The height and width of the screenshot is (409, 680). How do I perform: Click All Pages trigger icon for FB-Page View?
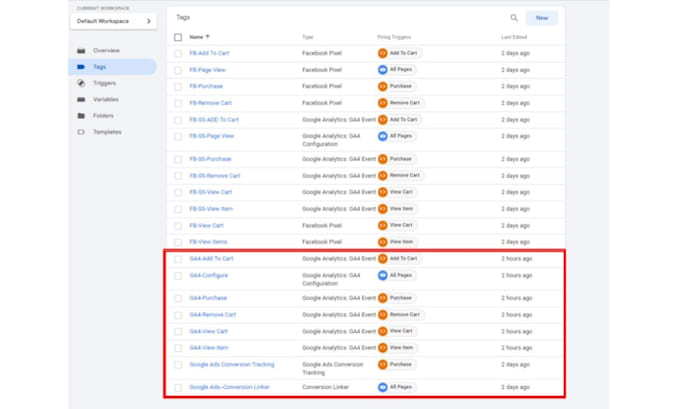coord(382,69)
